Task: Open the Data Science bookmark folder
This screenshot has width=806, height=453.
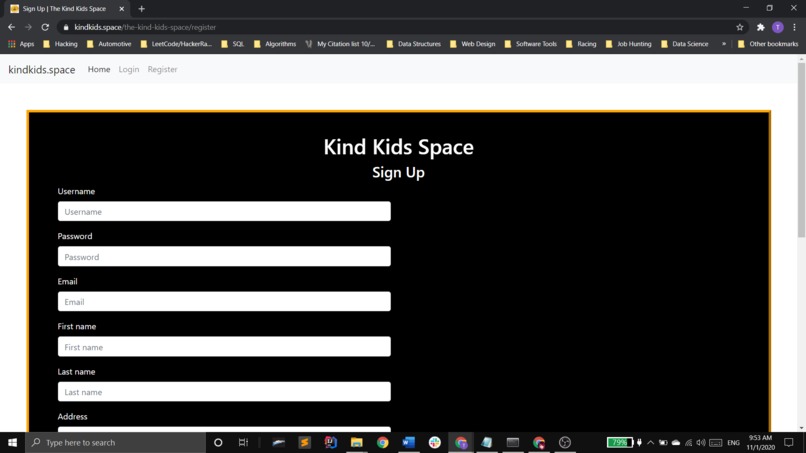Action: click(685, 44)
